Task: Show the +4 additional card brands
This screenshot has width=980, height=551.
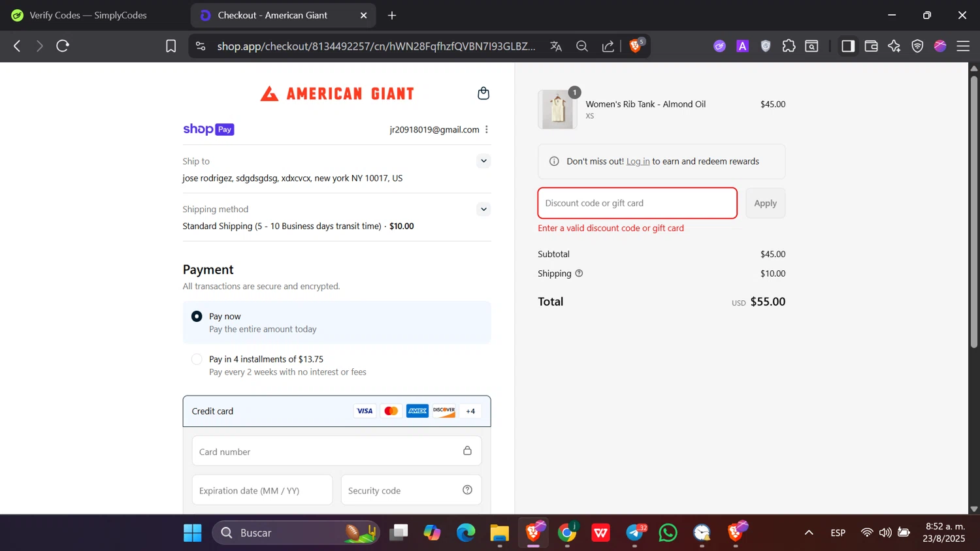Action: pos(470,411)
